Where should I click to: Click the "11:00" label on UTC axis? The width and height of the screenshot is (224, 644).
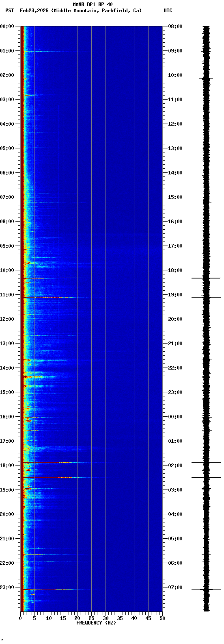point(175,100)
